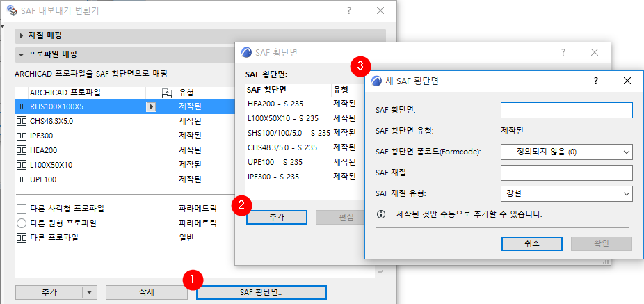Screen dimensions: 644x304
Task: Click the I-beam icon beside IPE300
Action: click(22, 136)
